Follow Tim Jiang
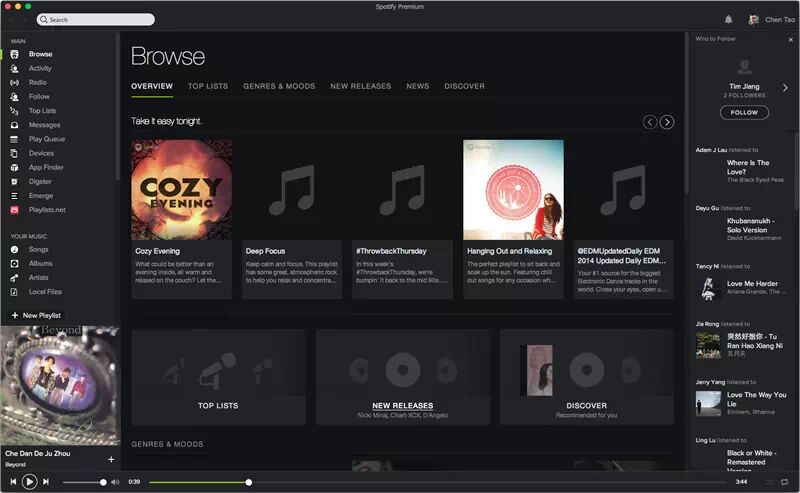The width and height of the screenshot is (800, 493). [x=744, y=112]
